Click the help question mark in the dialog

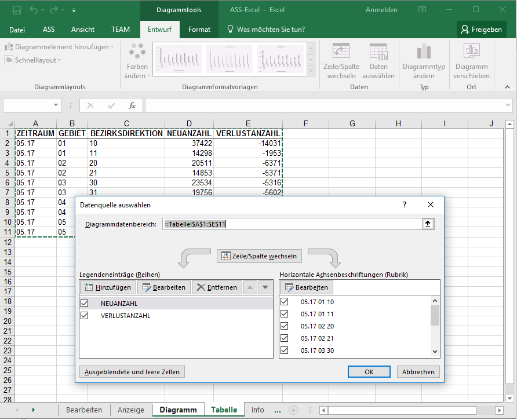(x=405, y=204)
